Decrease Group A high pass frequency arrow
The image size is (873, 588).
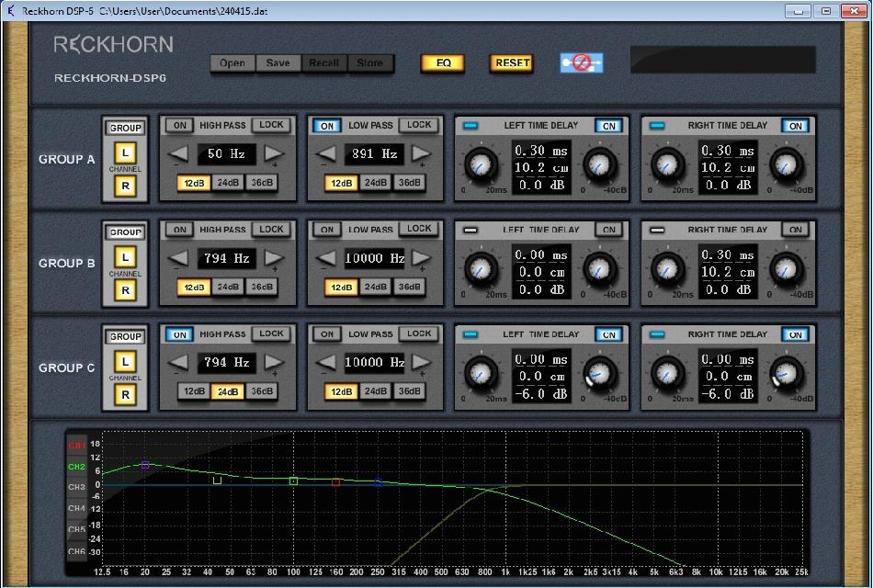[178, 153]
